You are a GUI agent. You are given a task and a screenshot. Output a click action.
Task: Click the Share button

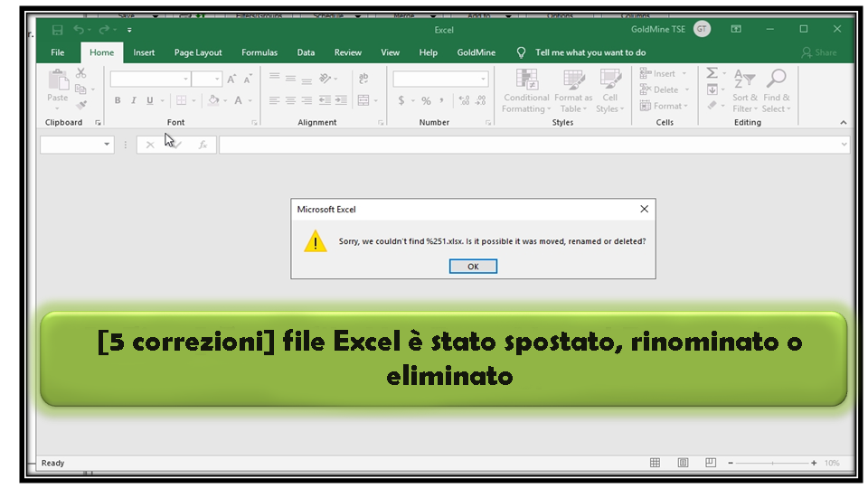[819, 52]
